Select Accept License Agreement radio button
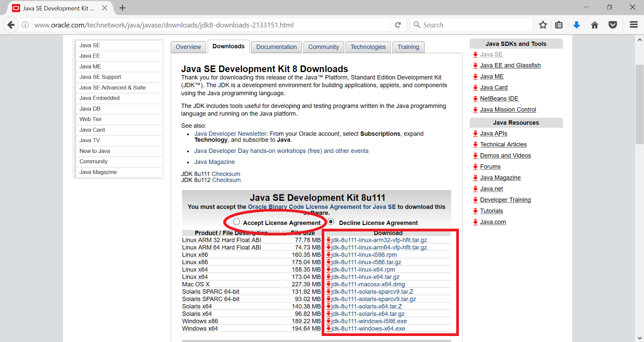 point(236,222)
